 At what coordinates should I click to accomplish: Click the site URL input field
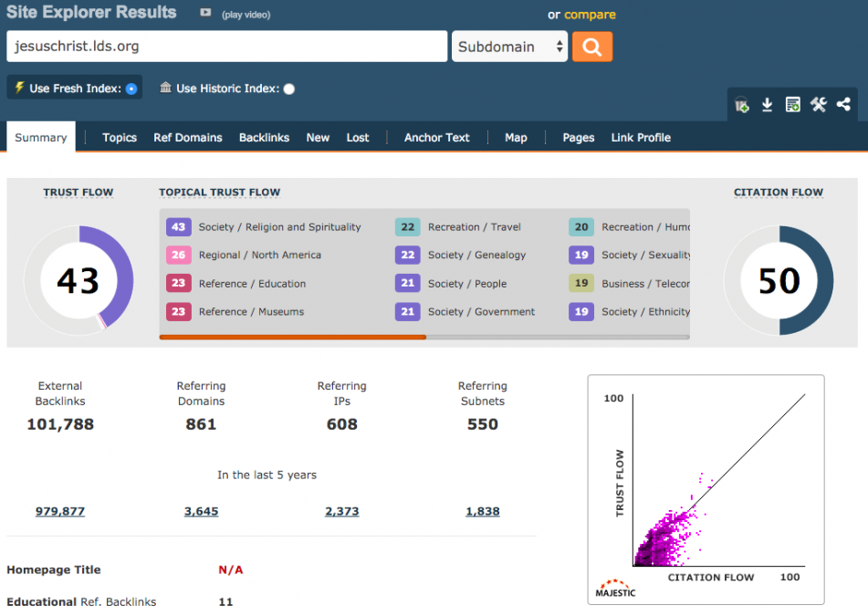pyautogui.click(x=227, y=47)
